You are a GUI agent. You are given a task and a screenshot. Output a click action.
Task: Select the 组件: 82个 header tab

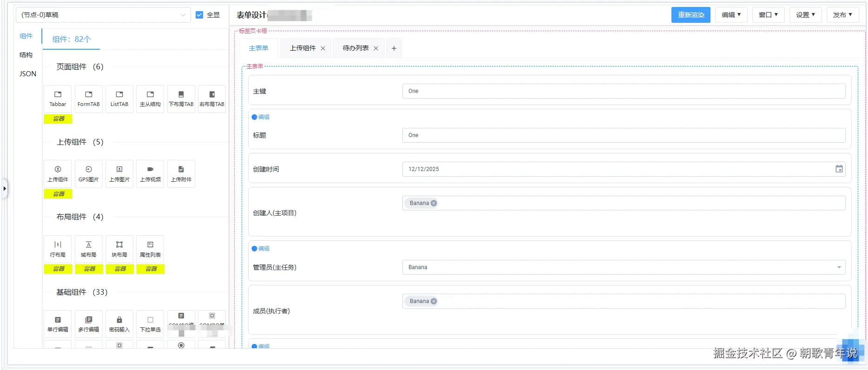coord(72,39)
